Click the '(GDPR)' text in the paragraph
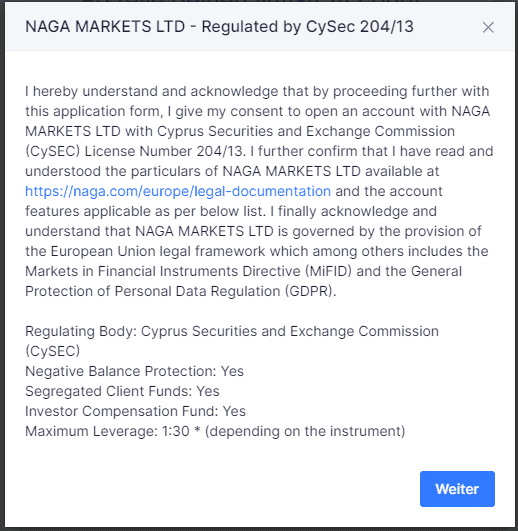518x531 pixels. click(310, 291)
